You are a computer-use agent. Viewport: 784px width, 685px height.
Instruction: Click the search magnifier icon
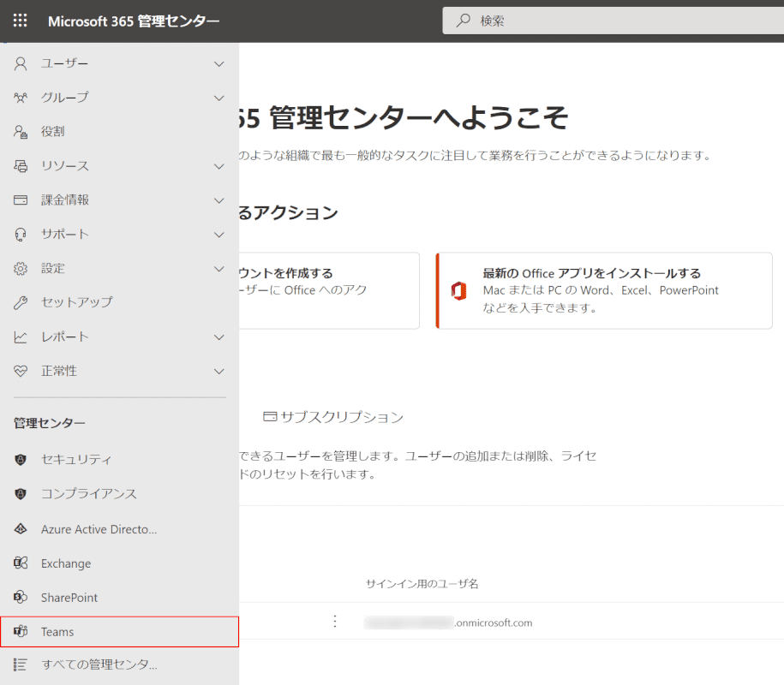tap(464, 21)
